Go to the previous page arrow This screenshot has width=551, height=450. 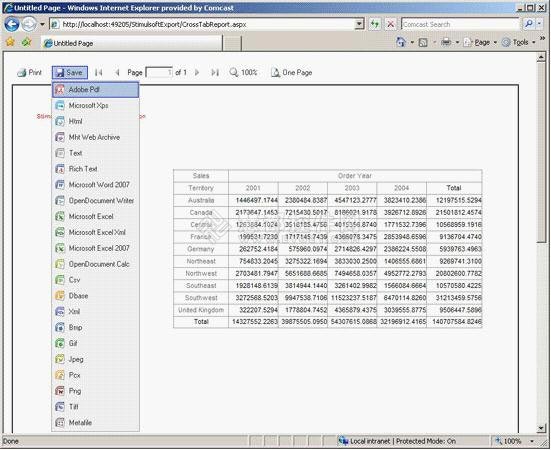[117, 73]
